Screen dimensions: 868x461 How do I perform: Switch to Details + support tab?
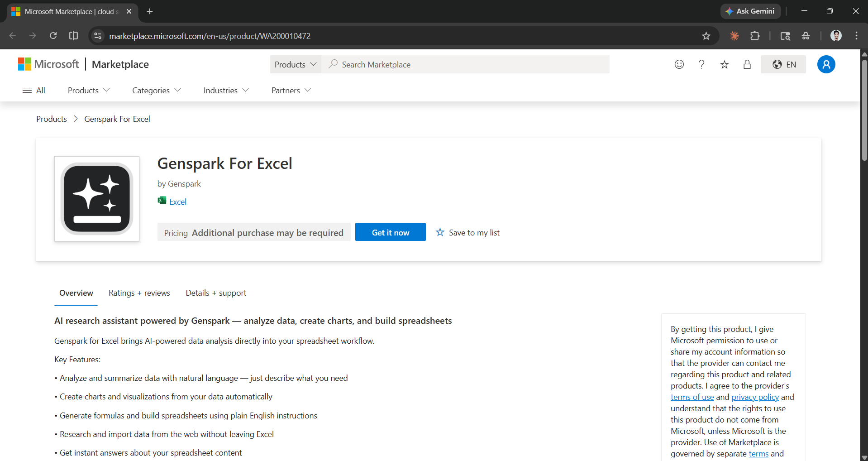[x=216, y=293]
